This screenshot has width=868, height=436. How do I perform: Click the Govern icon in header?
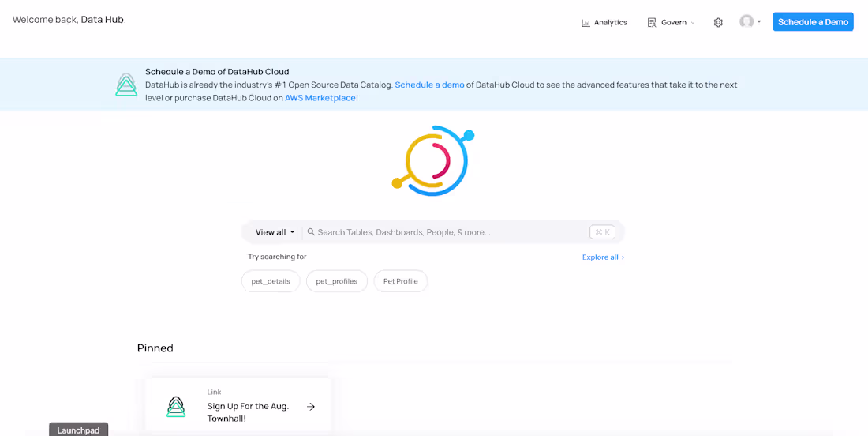[652, 23]
